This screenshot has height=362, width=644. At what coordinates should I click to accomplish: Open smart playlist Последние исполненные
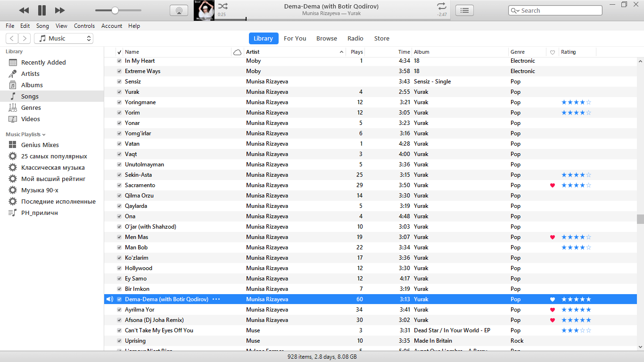click(58, 201)
